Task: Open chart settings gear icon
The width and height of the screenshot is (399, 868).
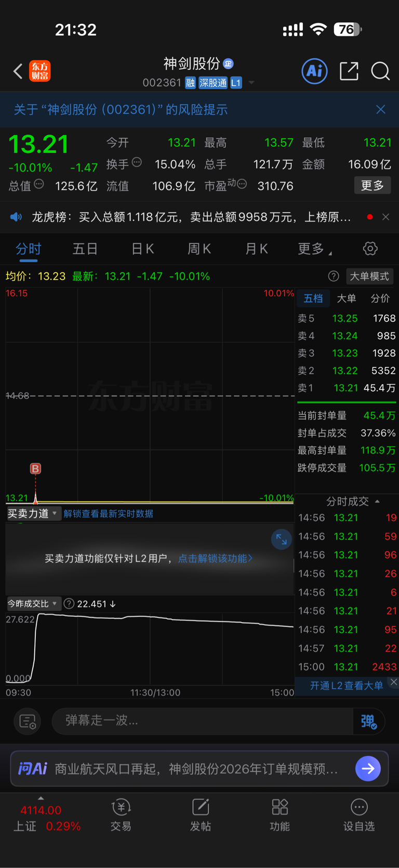Action: click(370, 249)
